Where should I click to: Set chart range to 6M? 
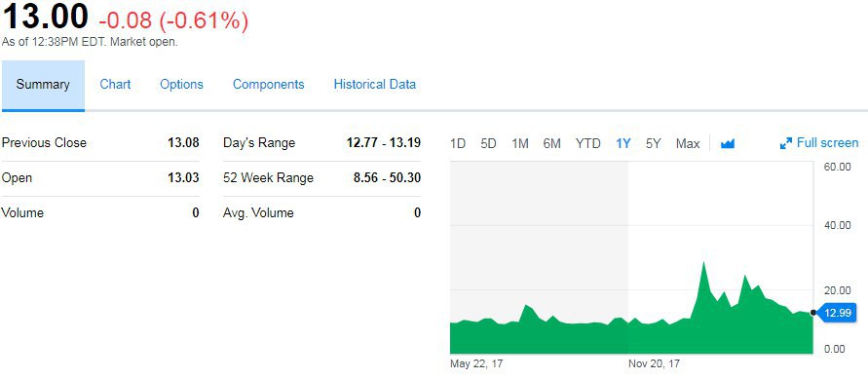(x=552, y=144)
